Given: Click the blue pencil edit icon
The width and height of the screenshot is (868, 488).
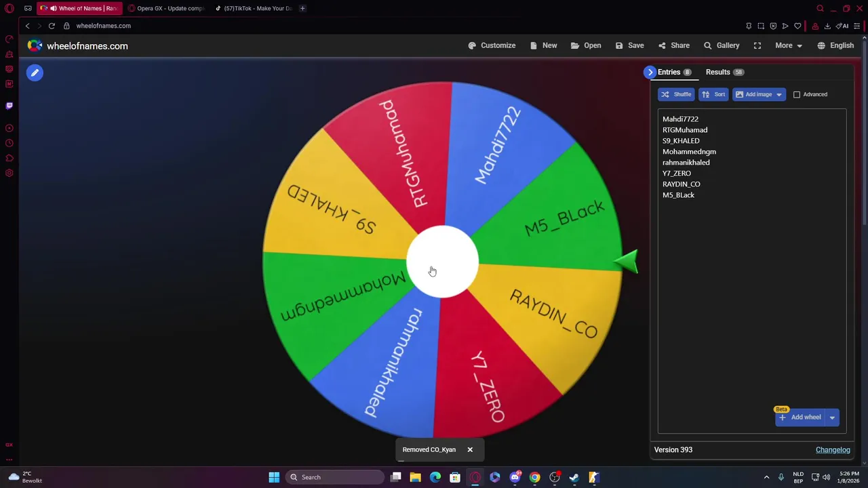Looking at the screenshot, I should click(x=35, y=73).
